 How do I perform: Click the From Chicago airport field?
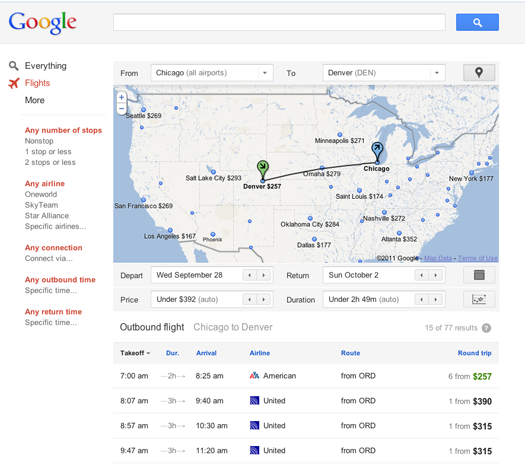click(x=212, y=73)
